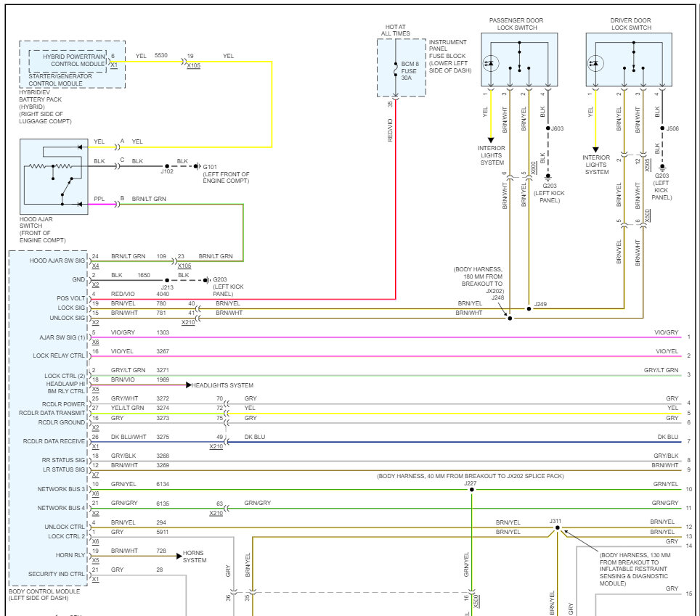Click the "POS VOLT" pin label

tap(70, 298)
